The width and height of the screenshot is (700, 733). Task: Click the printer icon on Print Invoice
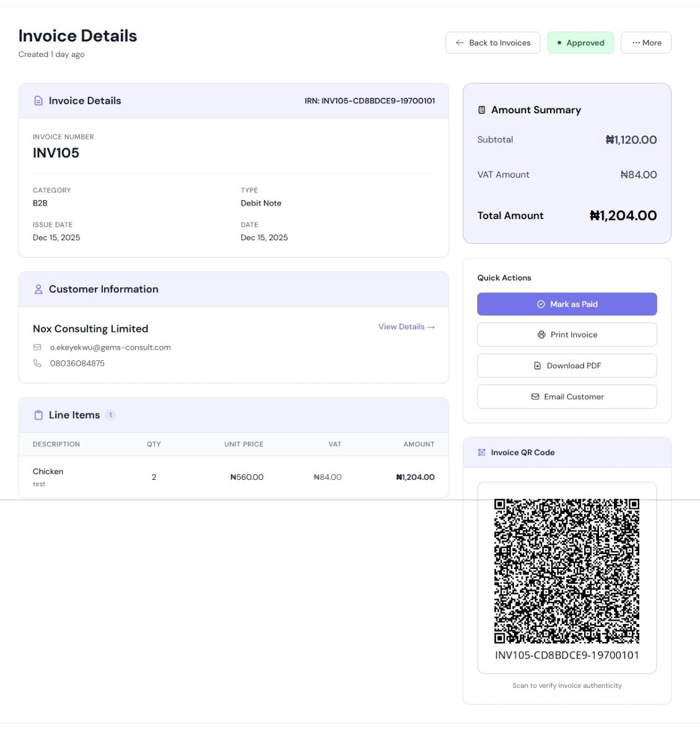[x=541, y=334]
